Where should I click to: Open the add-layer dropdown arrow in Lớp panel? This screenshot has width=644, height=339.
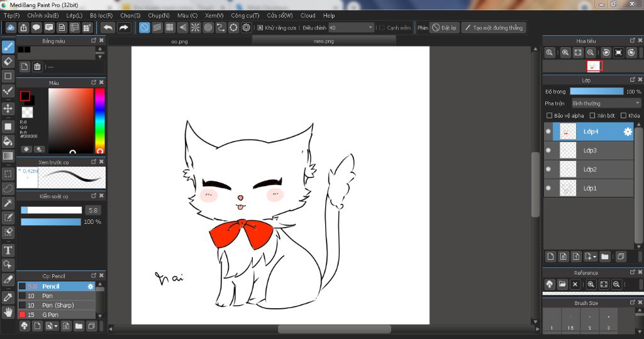point(594,257)
